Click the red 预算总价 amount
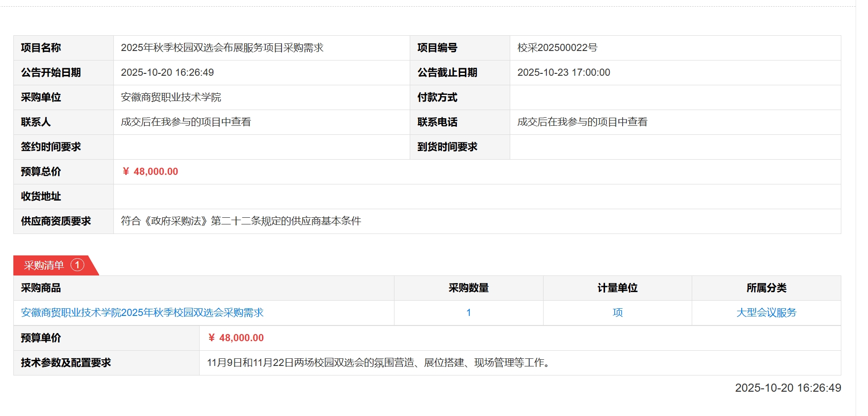The width and height of the screenshot is (868, 416). click(151, 172)
